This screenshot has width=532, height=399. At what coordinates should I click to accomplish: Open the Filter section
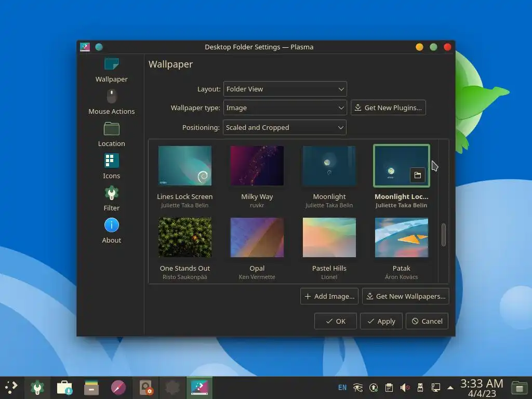tap(111, 199)
